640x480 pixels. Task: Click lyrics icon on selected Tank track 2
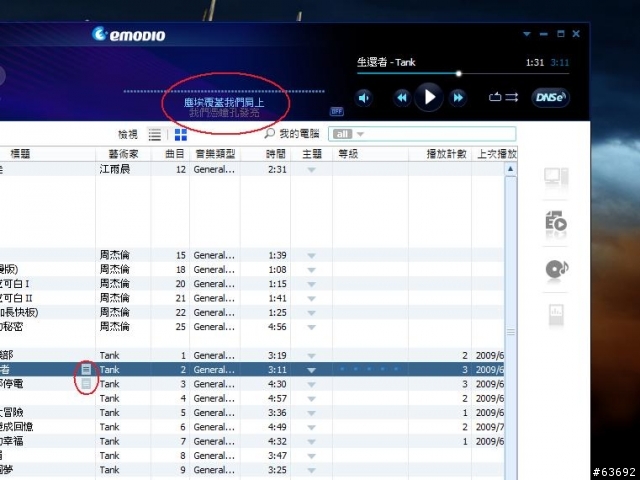point(86,369)
